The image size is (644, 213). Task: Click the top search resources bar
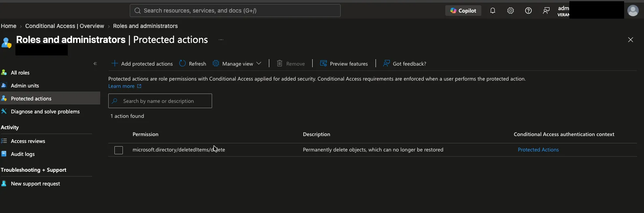(x=235, y=11)
